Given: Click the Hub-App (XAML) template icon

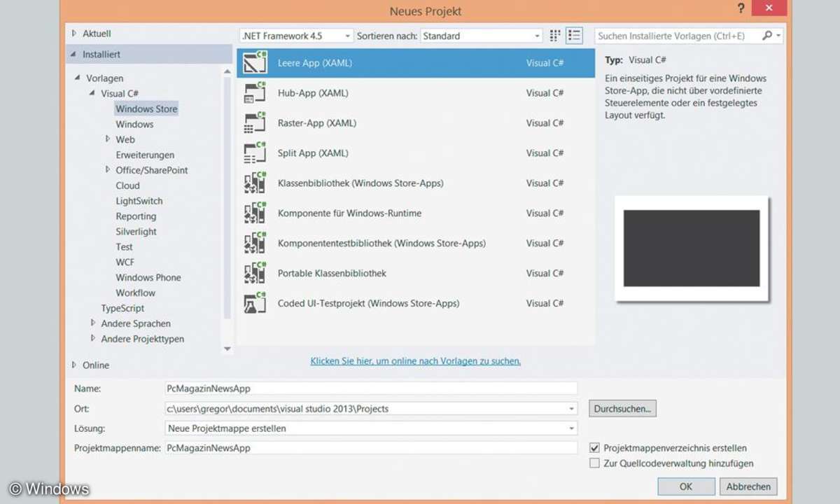Looking at the screenshot, I should click(255, 92).
